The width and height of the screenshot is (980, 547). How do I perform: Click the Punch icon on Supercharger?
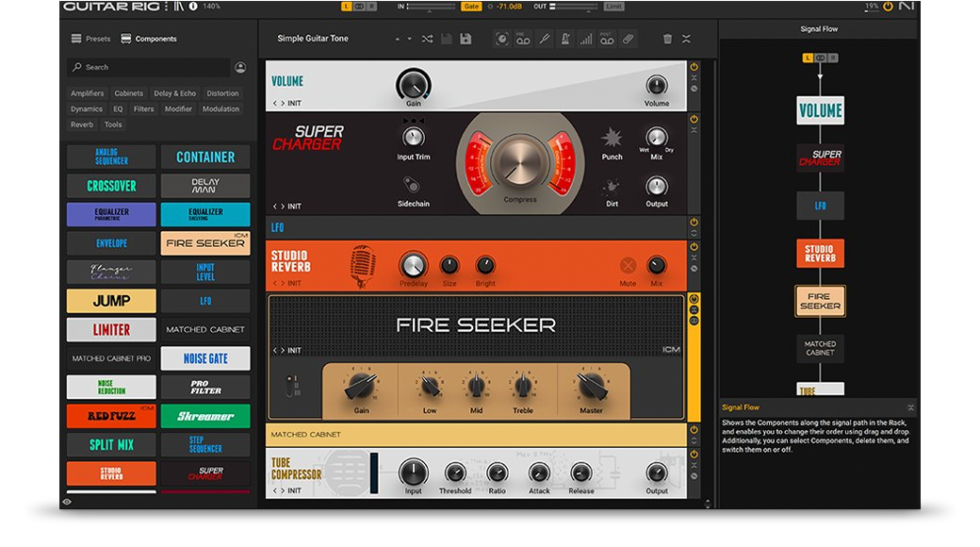pyautogui.click(x=612, y=138)
